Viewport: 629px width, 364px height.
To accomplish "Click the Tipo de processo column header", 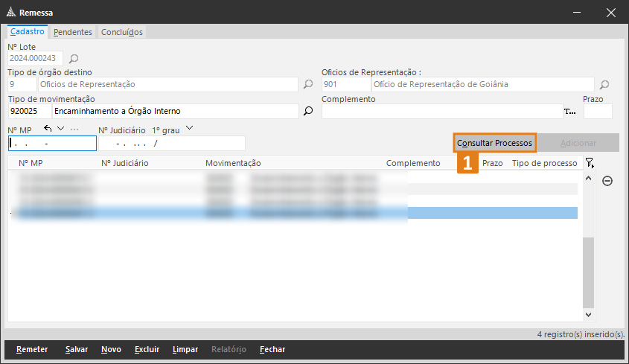I will 544,163.
